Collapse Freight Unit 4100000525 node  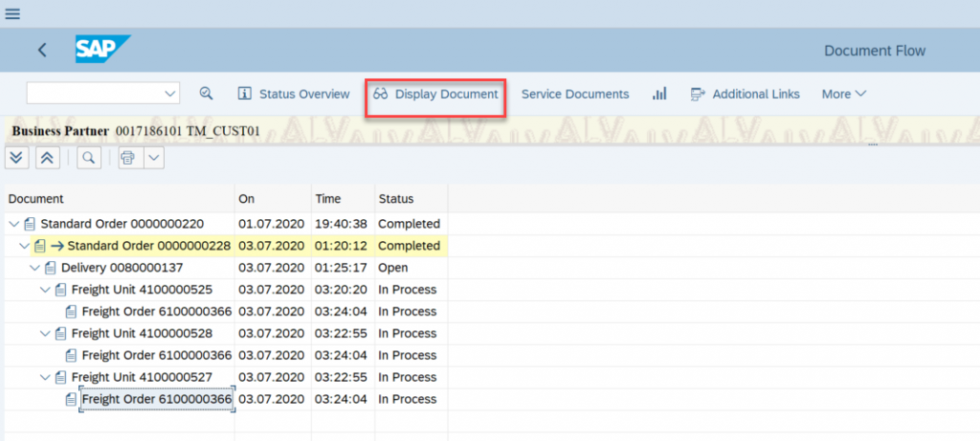point(45,289)
